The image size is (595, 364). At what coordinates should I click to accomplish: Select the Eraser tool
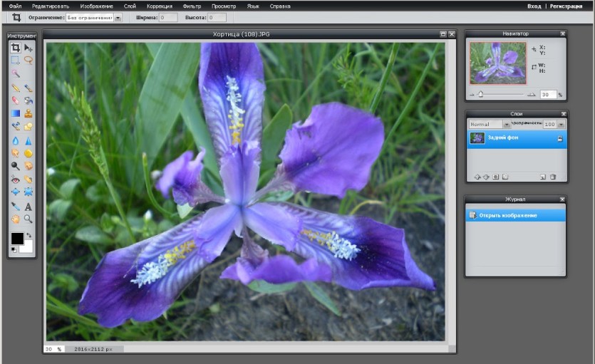[x=15, y=100]
